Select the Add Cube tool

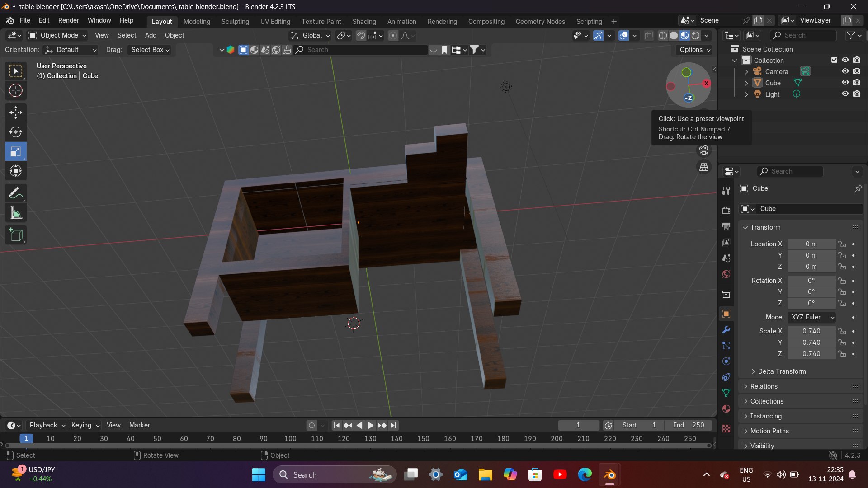tap(16, 235)
